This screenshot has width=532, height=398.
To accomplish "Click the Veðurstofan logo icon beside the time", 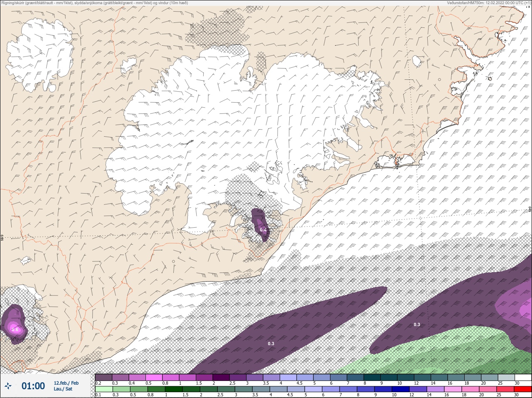I will point(8,386).
